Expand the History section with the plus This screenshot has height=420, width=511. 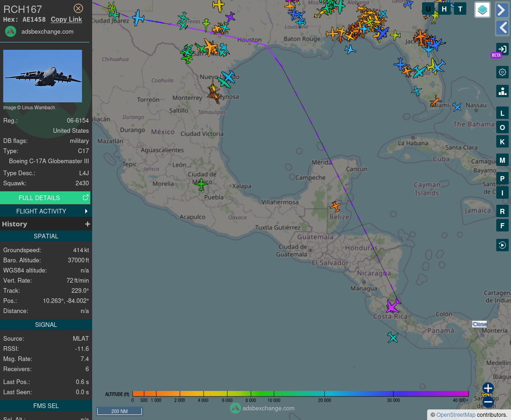tap(88, 224)
